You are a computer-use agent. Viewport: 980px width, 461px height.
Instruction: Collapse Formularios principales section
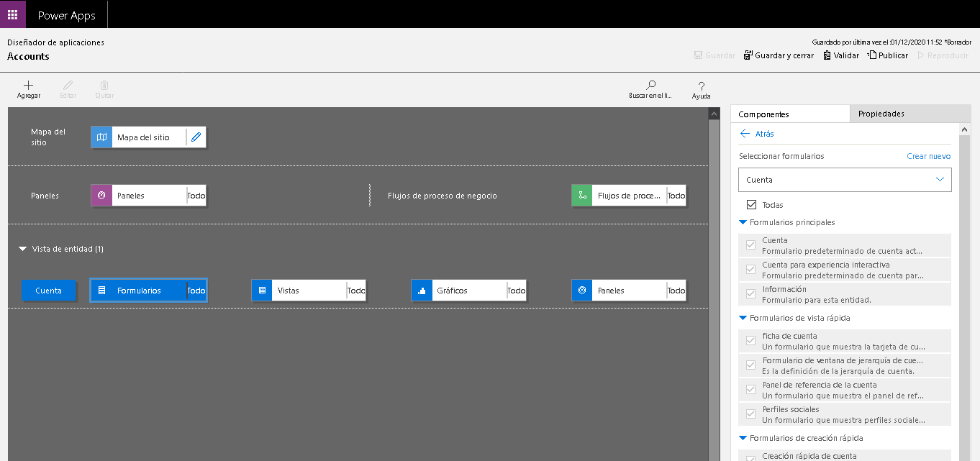[743, 222]
